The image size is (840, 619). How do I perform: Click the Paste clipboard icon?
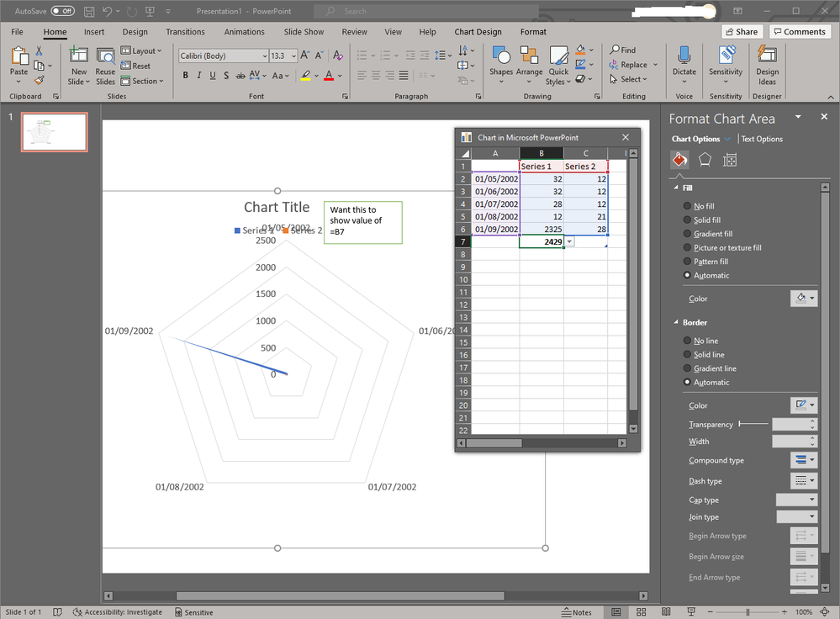[x=18, y=56]
